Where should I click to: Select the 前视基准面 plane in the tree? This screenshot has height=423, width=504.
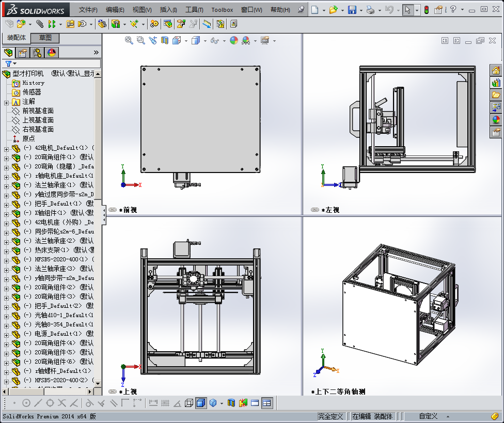(x=38, y=111)
